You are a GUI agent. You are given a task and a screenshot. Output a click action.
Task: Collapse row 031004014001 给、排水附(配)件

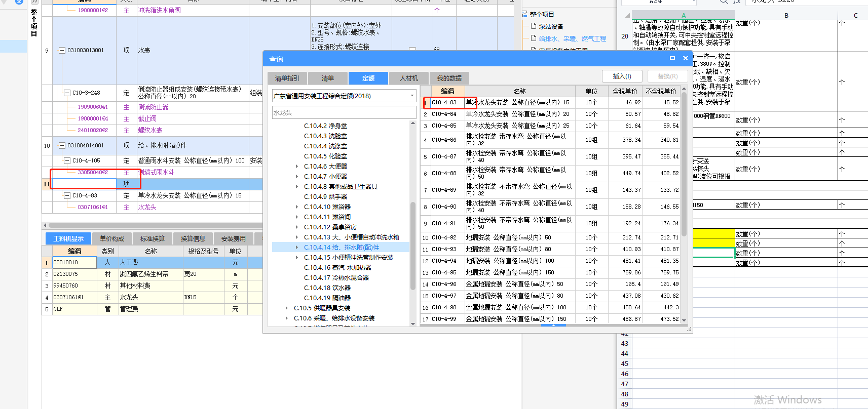(x=62, y=145)
